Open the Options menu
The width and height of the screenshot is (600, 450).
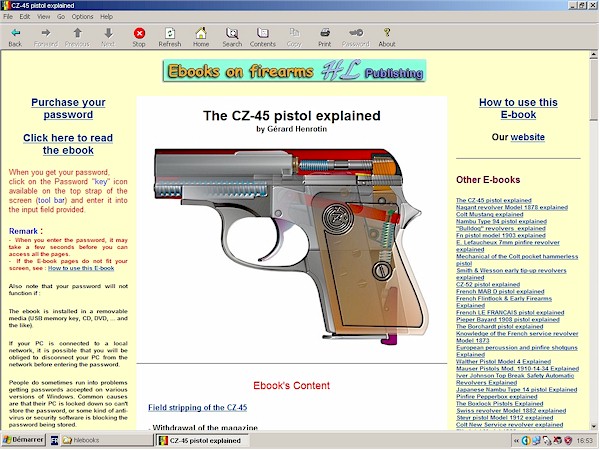(82, 16)
